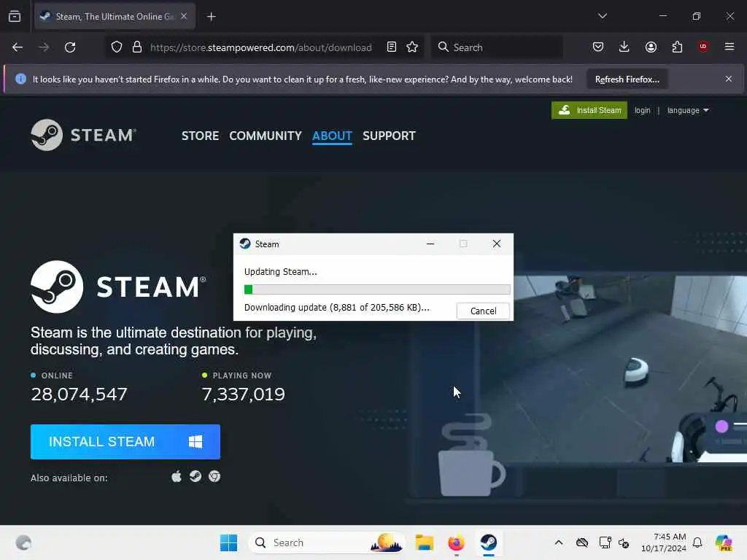Select the ABOUT menu item
Image resolution: width=747 pixels, height=560 pixels.
point(332,136)
